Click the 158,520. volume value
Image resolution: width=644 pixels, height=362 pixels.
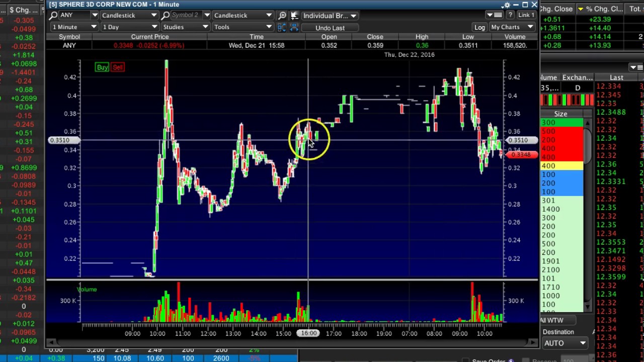[x=515, y=45]
